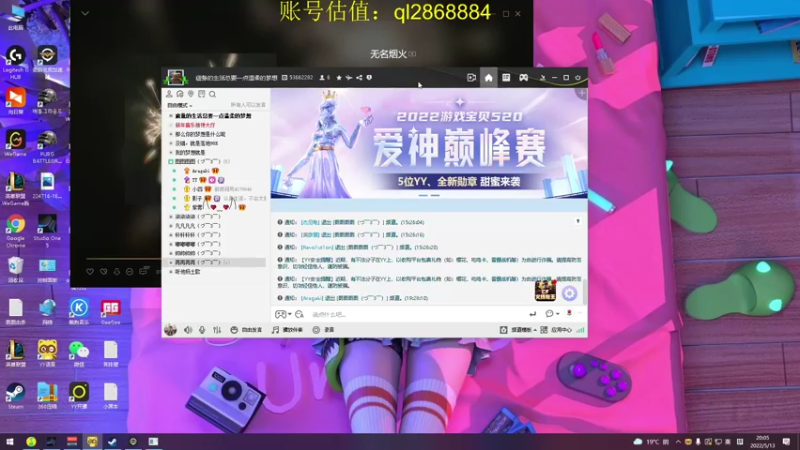Click the collapse chevron in black player window
Image resolution: width=800 pixels, height=450 pixels.
pos(85,13)
